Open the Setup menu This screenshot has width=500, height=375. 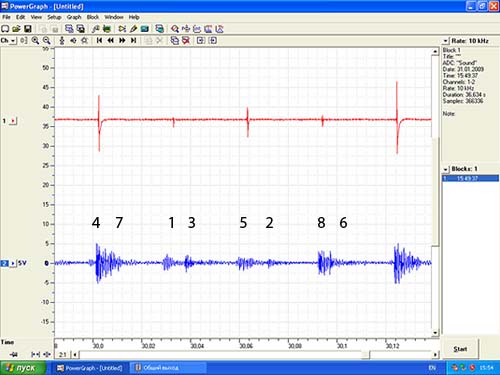coord(54,17)
